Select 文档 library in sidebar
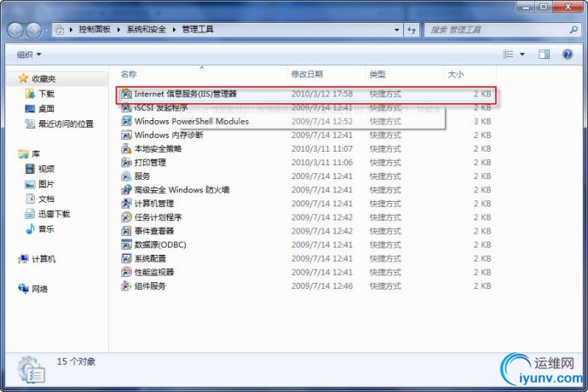588x392 pixels. (x=40, y=199)
